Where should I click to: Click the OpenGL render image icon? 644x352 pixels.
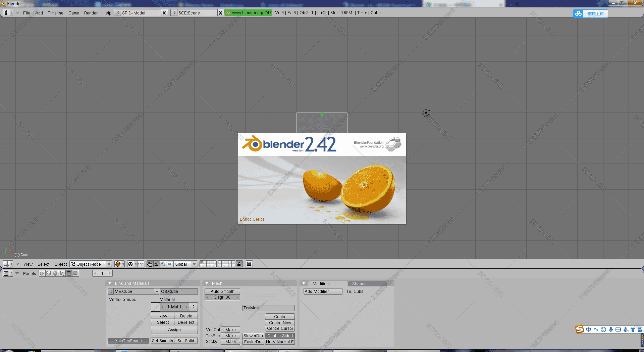[x=249, y=264]
